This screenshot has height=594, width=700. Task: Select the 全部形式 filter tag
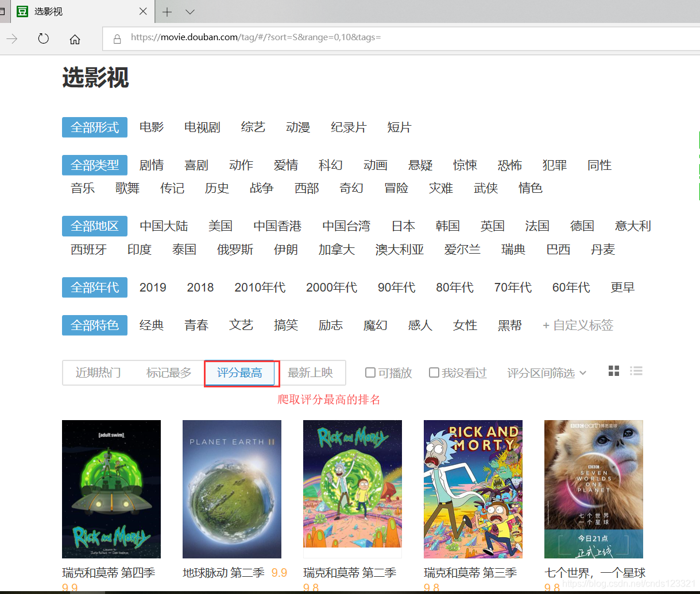tap(95, 127)
